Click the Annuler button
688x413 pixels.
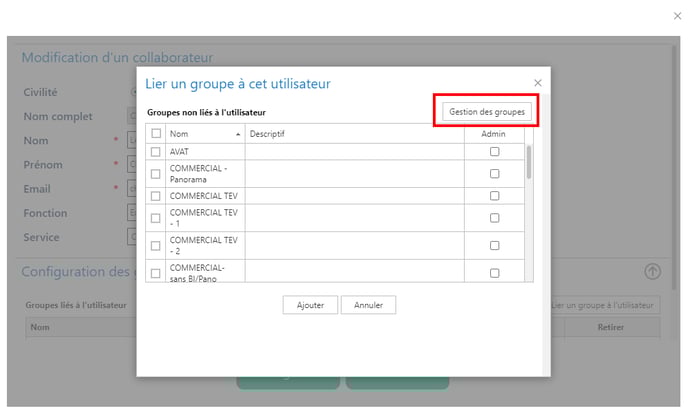coord(368,305)
